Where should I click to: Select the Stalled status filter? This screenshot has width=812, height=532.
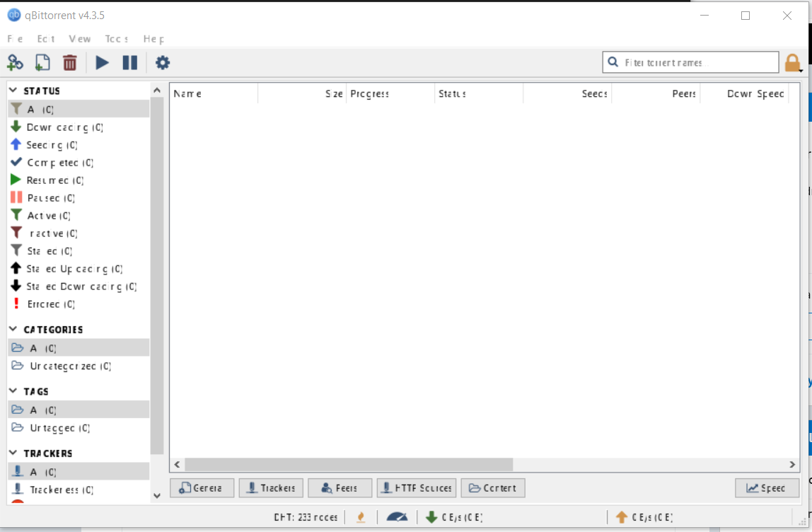[79, 250]
